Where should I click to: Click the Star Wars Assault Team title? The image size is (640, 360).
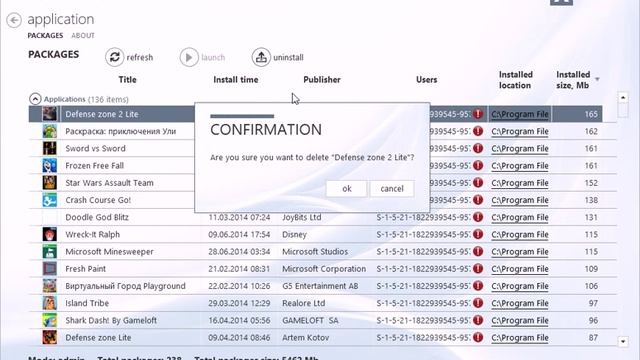[109, 182]
